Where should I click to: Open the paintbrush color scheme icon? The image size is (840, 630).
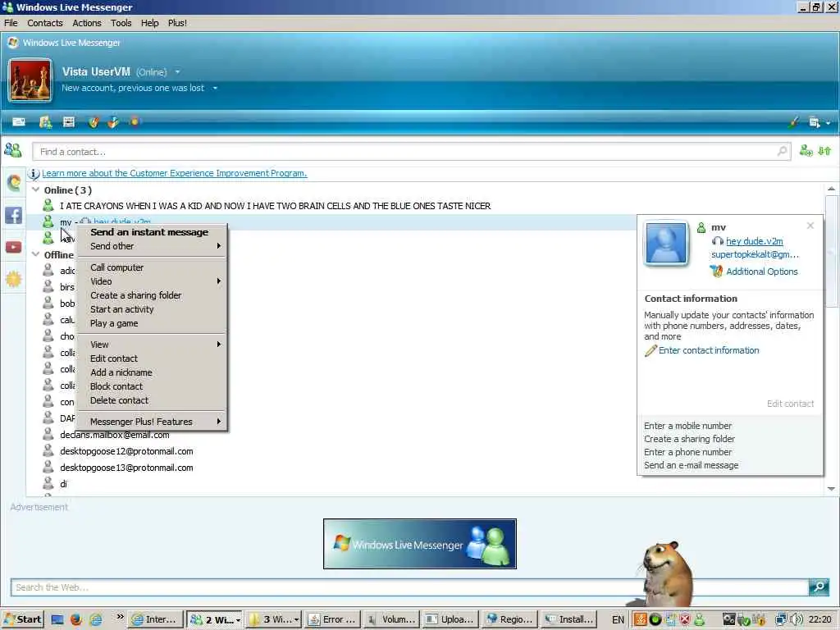(x=793, y=122)
